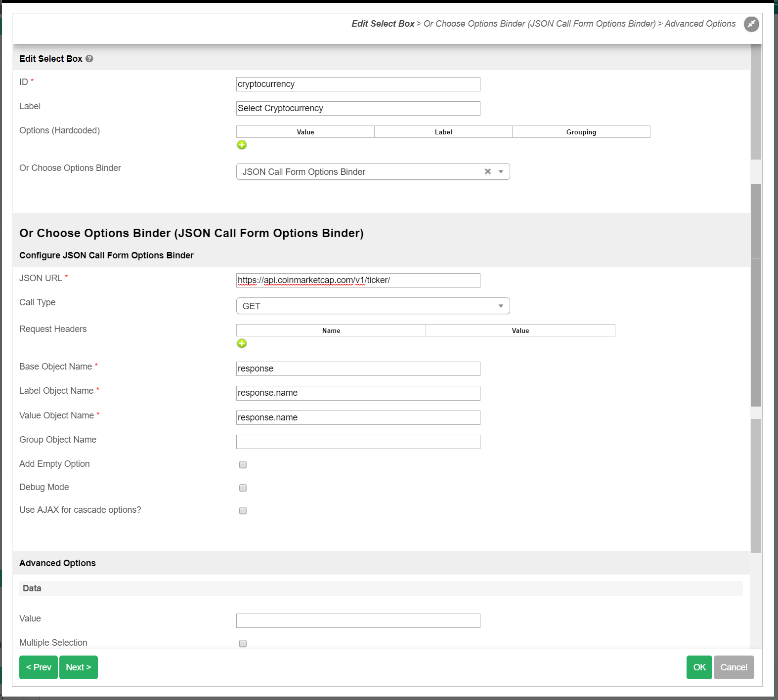This screenshot has width=778, height=700.
Task: Focus the empty Group Object Name field
Action: (x=358, y=442)
